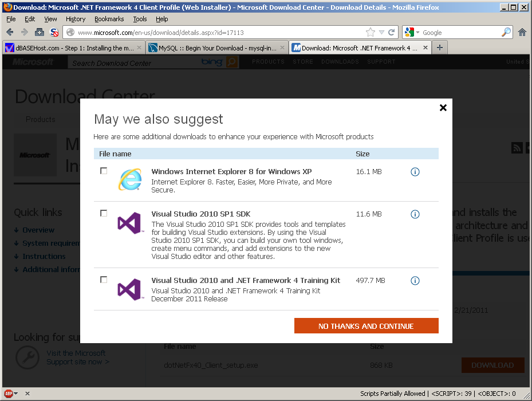Click the printer-style toolbar icon beside Forward
532x401 pixels.
[x=40, y=32]
